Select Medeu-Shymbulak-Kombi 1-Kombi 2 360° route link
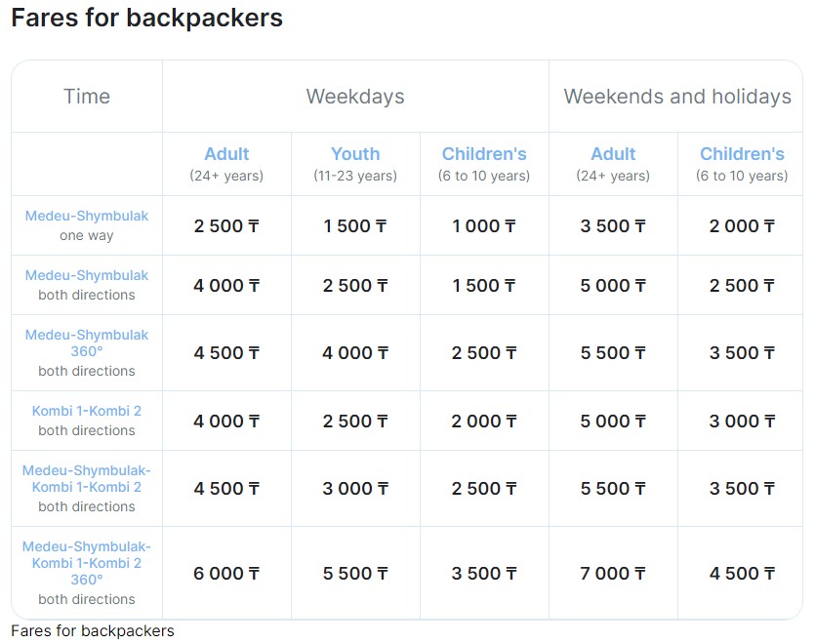Image resolution: width=815 pixels, height=644 pixels. 87,563
